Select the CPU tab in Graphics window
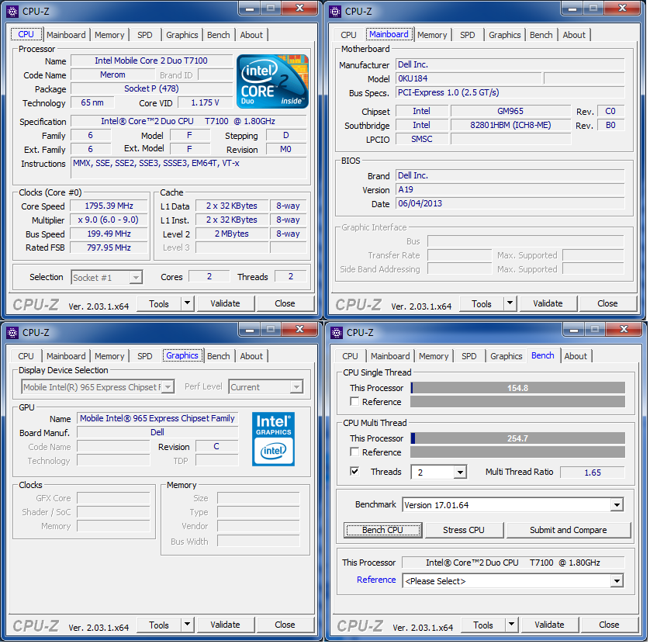650x644 pixels. point(26,356)
